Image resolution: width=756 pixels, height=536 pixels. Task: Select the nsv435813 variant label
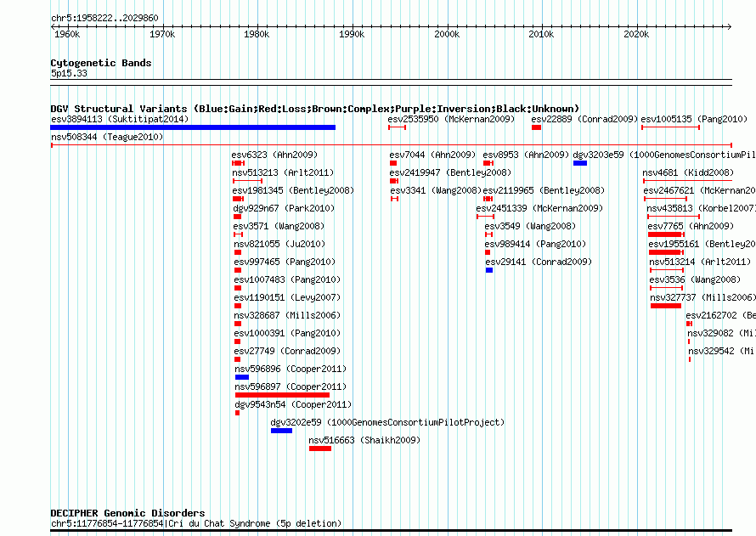(701, 208)
